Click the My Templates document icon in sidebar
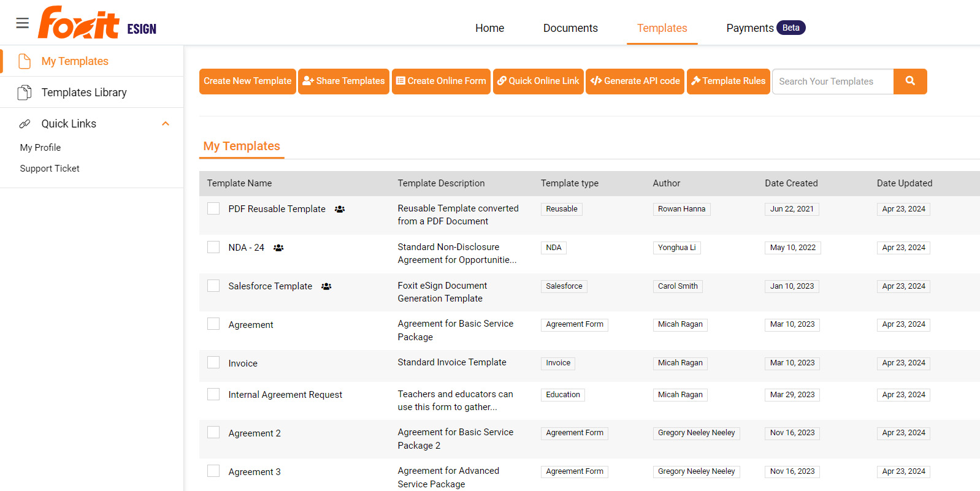The height and width of the screenshot is (491, 980). 25,61
